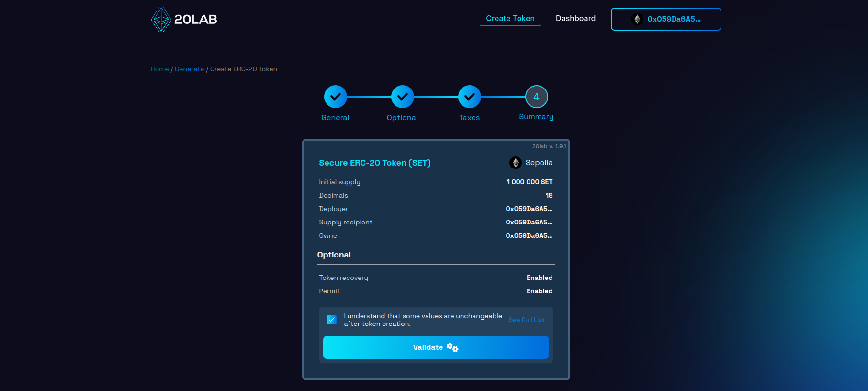Follow the Generate breadcrumb link
The image size is (868, 391).
click(189, 69)
